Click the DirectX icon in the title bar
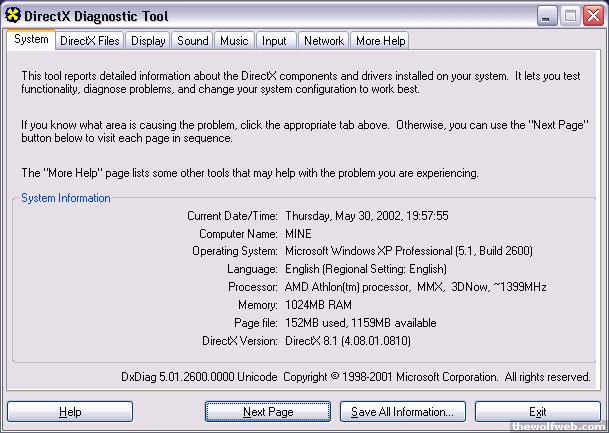The height and width of the screenshot is (433, 609). pyautogui.click(x=13, y=16)
